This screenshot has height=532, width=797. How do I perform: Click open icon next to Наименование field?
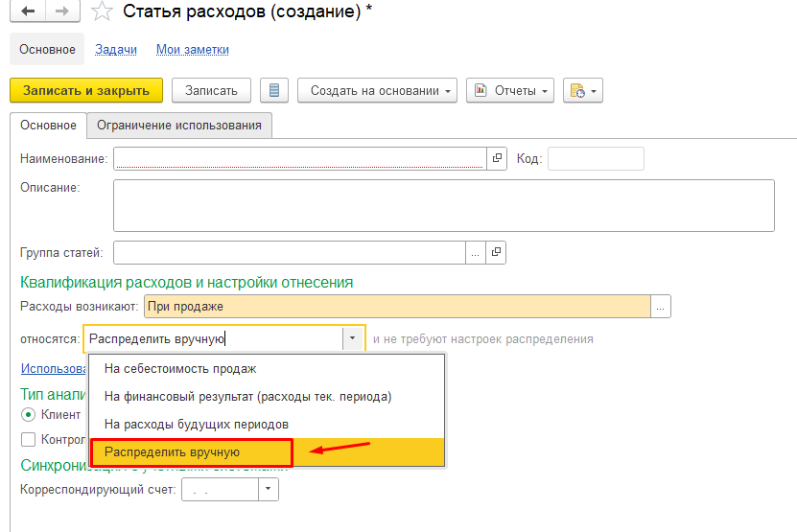tap(497, 158)
